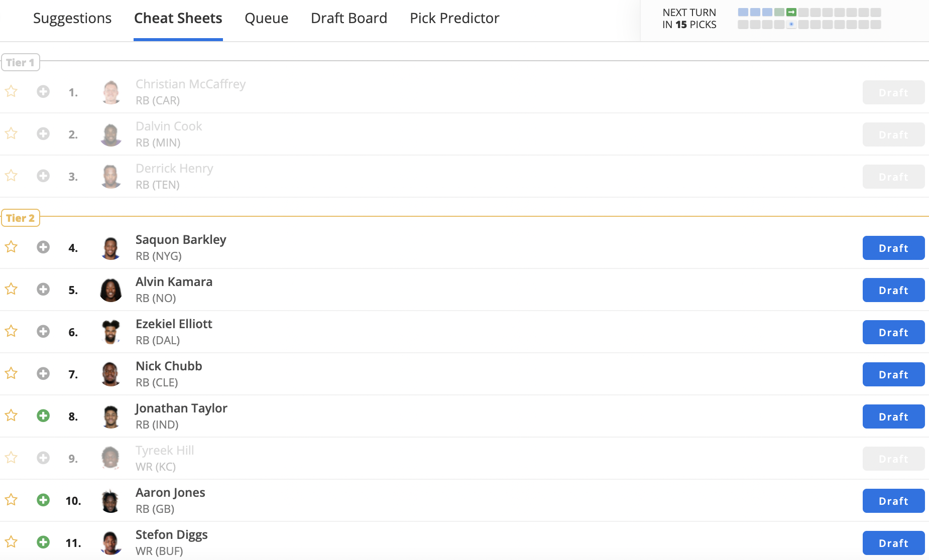
Task: Click the Tier 1 label
Action: click(x=20, y=63)
